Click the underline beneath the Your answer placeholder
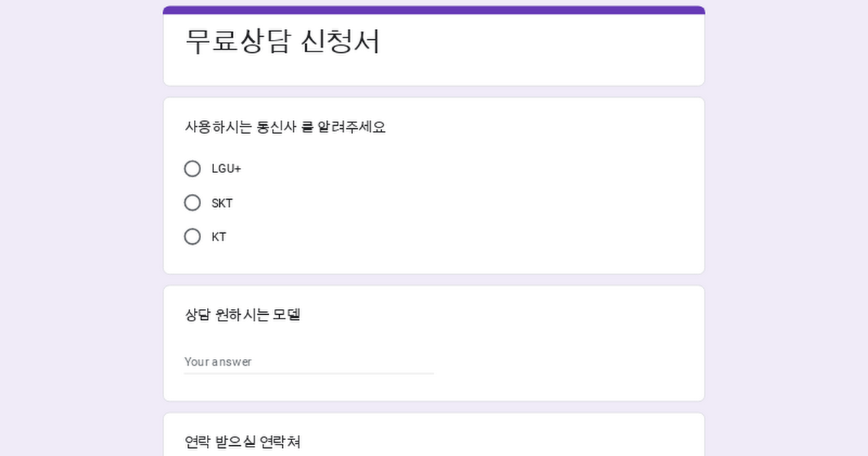Image resolution: width=868 pixels, height=456 pixels. (x=309, y=373)
